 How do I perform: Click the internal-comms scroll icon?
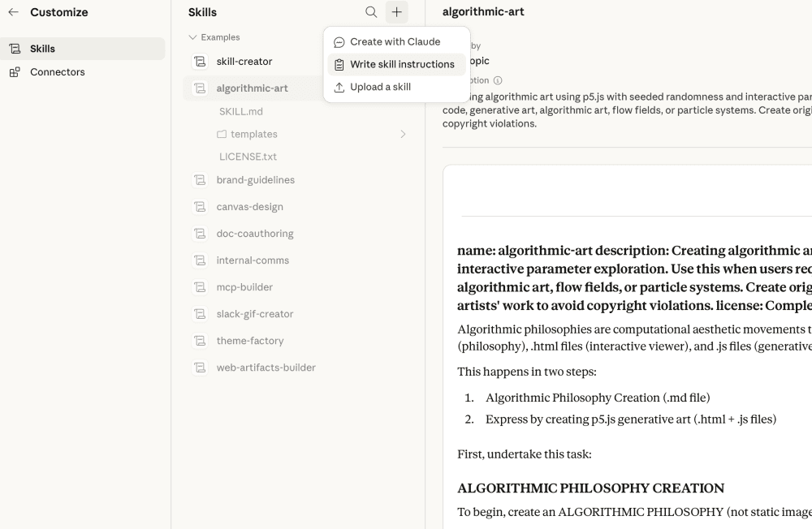tap(200, 260)
